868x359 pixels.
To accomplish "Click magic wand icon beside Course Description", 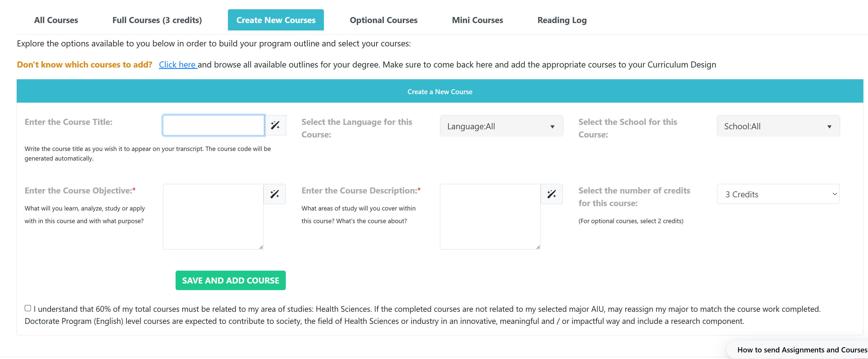I will pyautogui.click(x=551, y=194).
